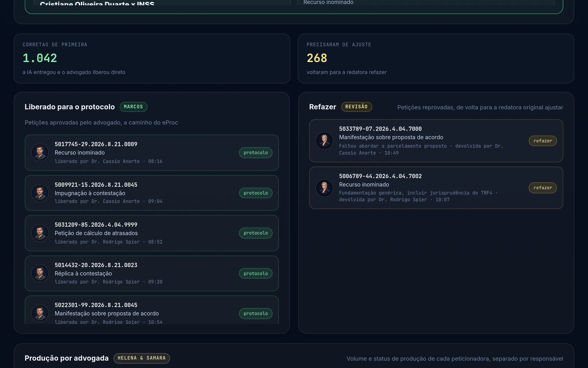The width and height of the screenshot is (588, 368).
Task: Click avatar on Petição de cálculo de atrasados card
Action: point(40,233)
